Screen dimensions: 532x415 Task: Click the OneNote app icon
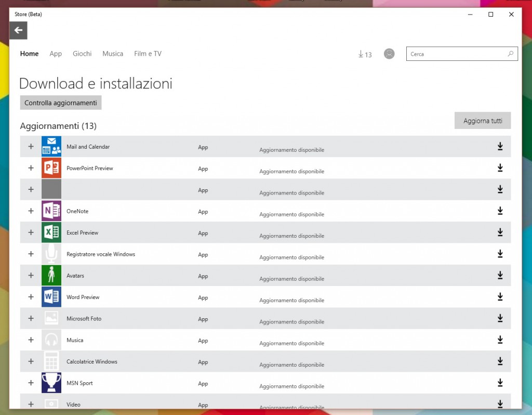tap(51, 211)
